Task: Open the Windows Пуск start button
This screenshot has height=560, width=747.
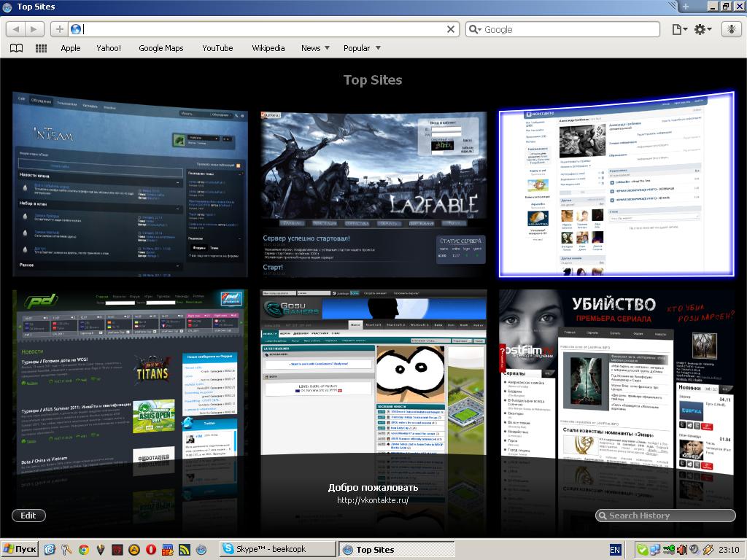Action: (20, 549)
